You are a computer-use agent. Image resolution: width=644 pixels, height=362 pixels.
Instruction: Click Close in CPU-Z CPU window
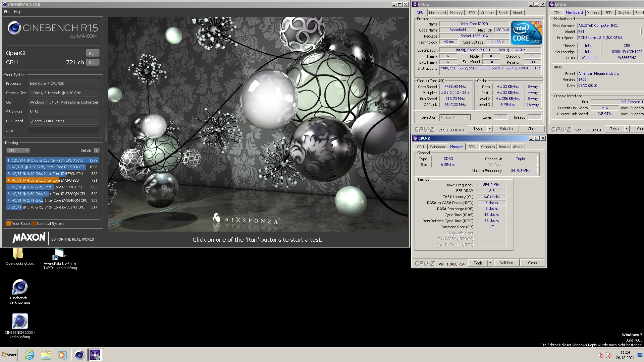coord(532,129)
